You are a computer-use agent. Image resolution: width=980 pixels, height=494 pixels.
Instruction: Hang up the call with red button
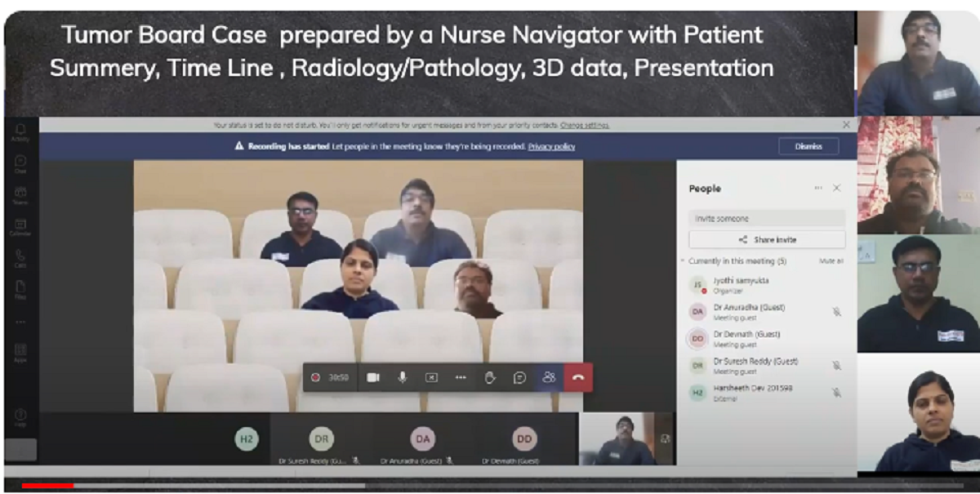578,377
